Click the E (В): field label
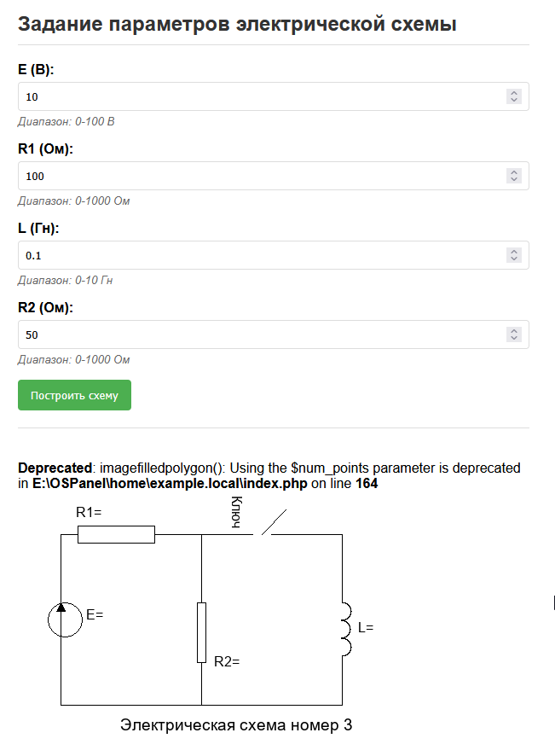 click(x=36, y=69)
